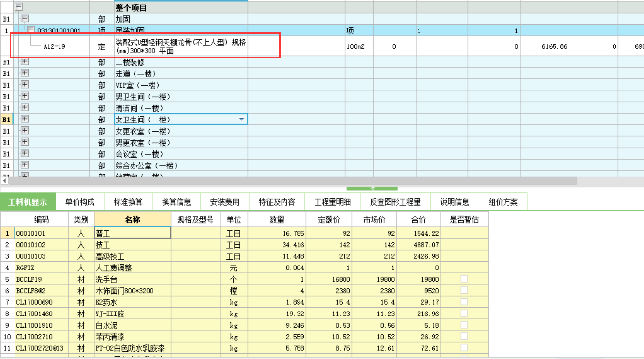Viewport: 644px width, 359px height.
Task: Open the 说明信息 tab
Action: 454,202
